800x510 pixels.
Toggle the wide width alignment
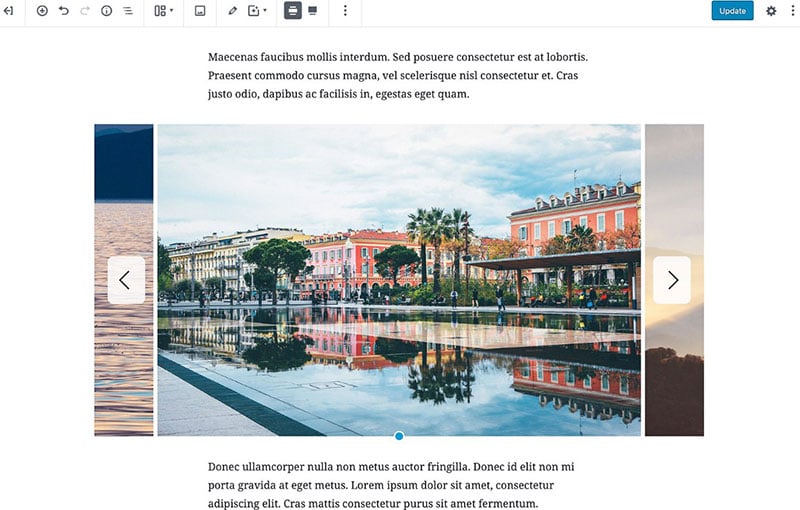293,11
